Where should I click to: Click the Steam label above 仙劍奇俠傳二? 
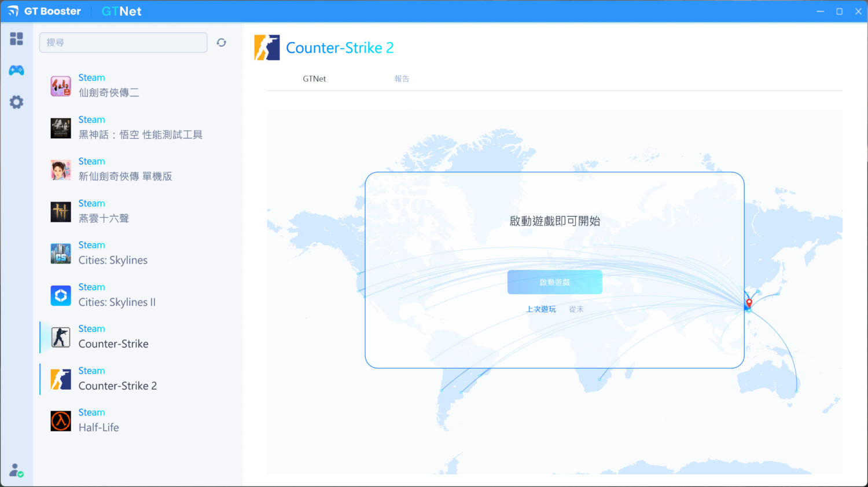(92, 78)
